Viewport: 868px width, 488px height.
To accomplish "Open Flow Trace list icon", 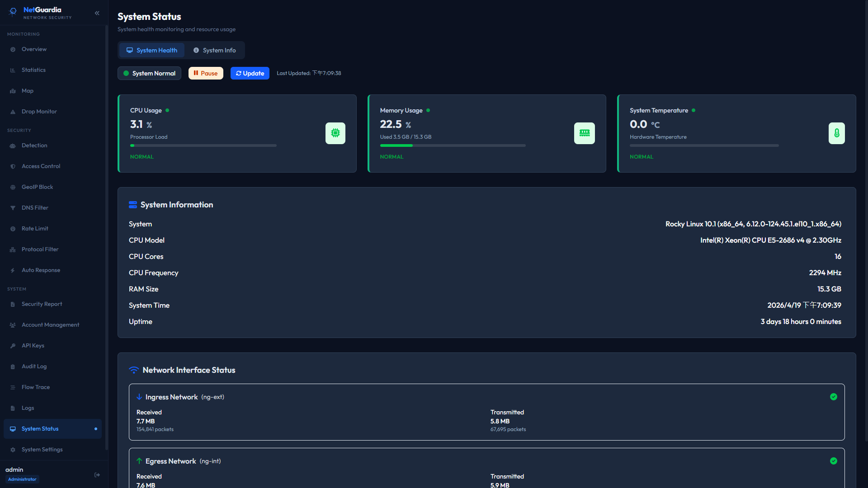I will click(13, 387).
